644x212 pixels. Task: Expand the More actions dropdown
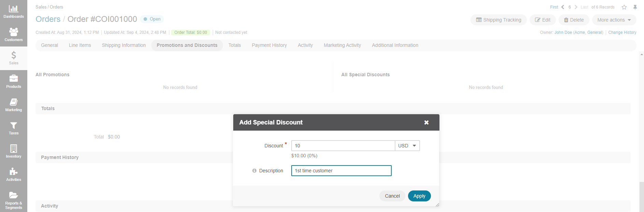click(614, 20)
